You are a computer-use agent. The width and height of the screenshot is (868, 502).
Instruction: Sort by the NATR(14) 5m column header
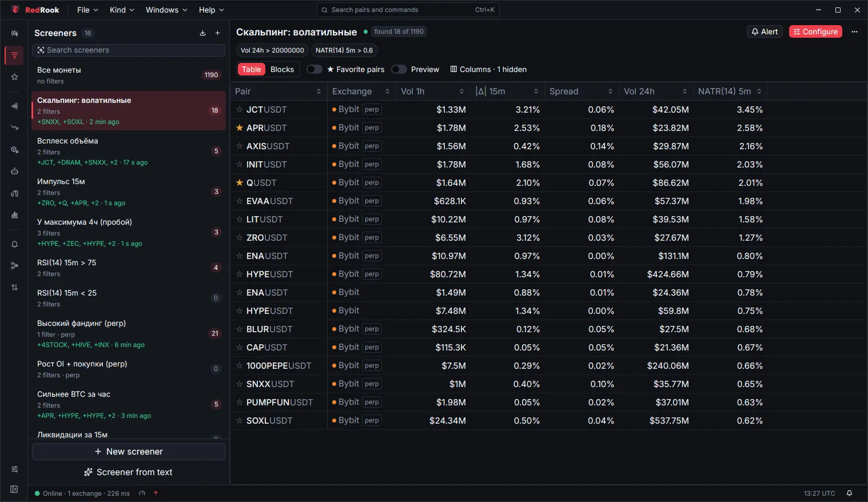(730, 91)
